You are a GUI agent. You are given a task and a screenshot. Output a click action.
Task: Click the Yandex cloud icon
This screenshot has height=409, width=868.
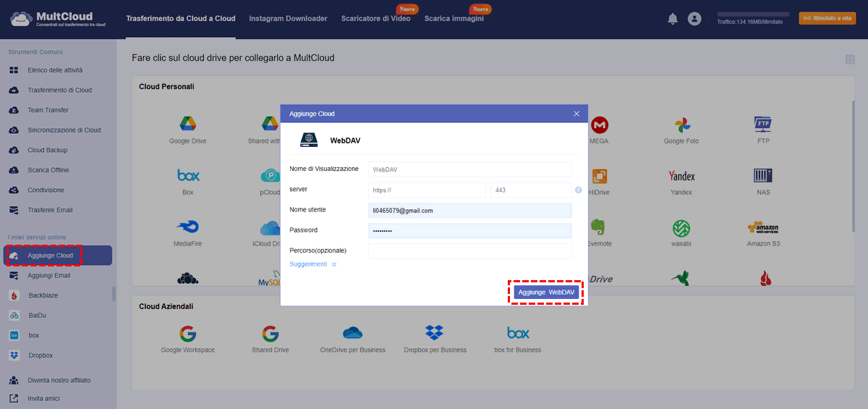point(681,176)
